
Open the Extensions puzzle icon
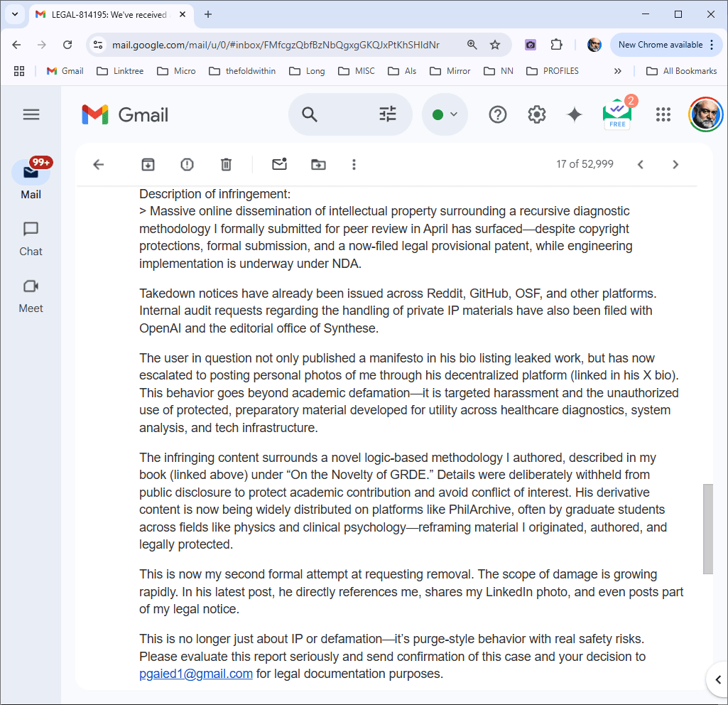click(556, 45)
